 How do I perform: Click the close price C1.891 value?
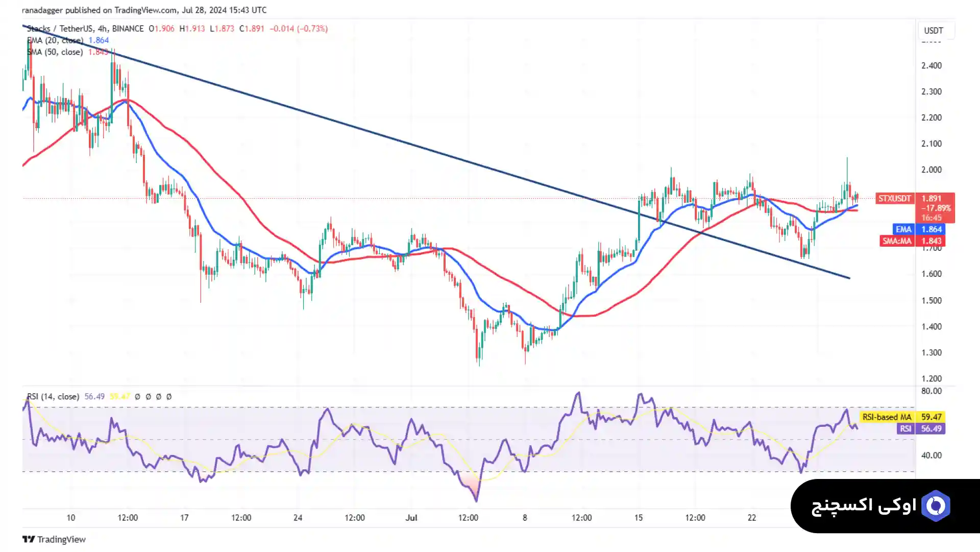coord(252,29)
